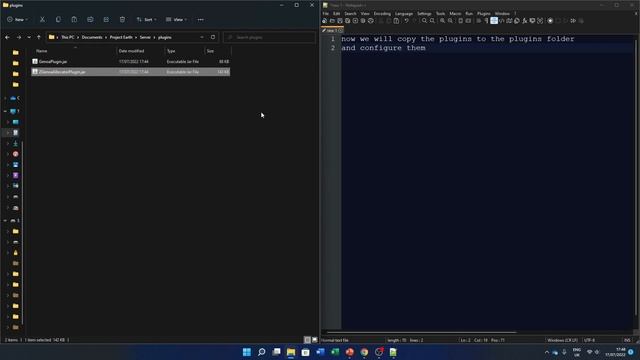Toggle Synchronize Vertical Scrolling in Notepad++
The width and height of the screenshot is (640, 360).
pyautogui.click(x=460, y=20)
